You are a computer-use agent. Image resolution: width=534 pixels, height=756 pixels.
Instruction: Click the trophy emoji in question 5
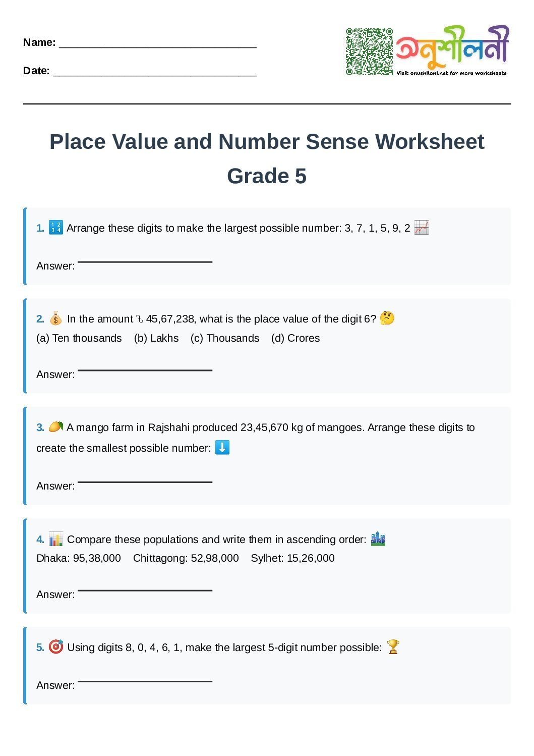point(393,646)
